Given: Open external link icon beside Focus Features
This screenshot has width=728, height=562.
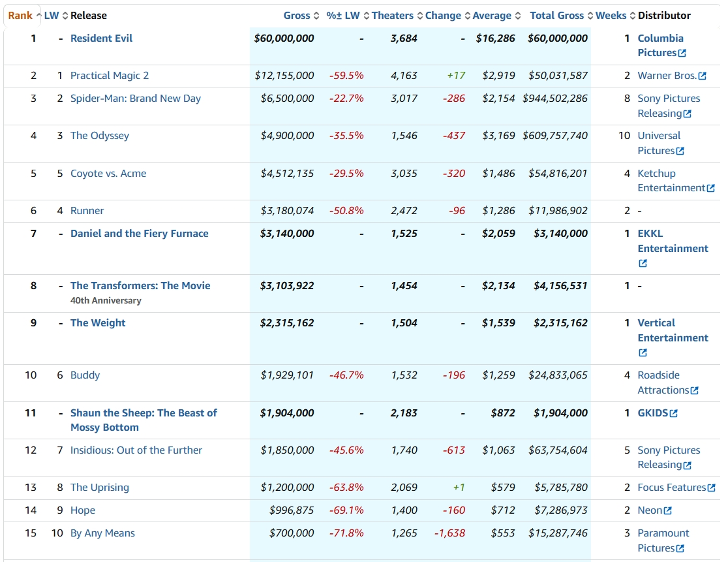Looking at the screenshot, I should tap(711, 488).
